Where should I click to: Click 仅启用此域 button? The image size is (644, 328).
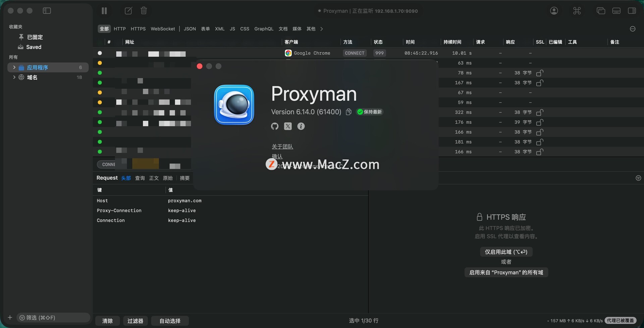(506, 252)
